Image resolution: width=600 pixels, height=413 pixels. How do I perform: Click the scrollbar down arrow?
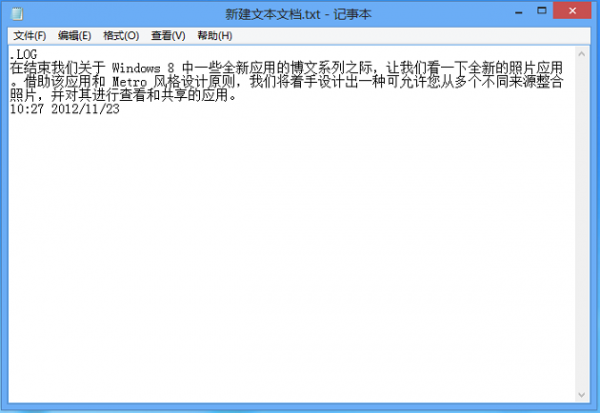click(582, 395)
